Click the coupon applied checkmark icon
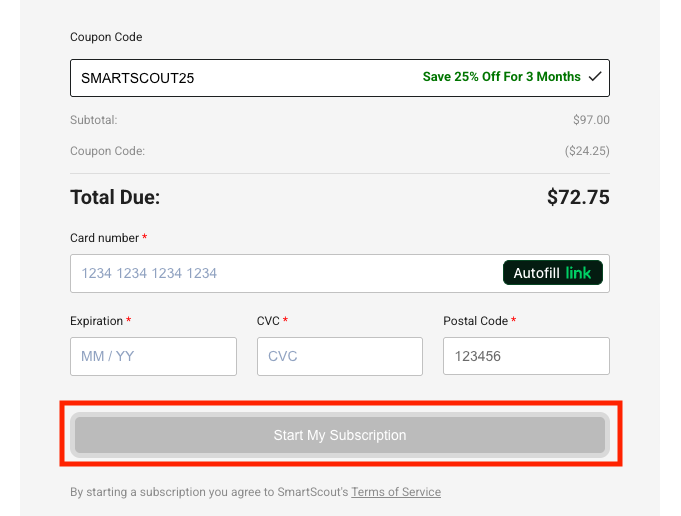The image size is (681, 516). pyautogui.click(x=595, y=77)
